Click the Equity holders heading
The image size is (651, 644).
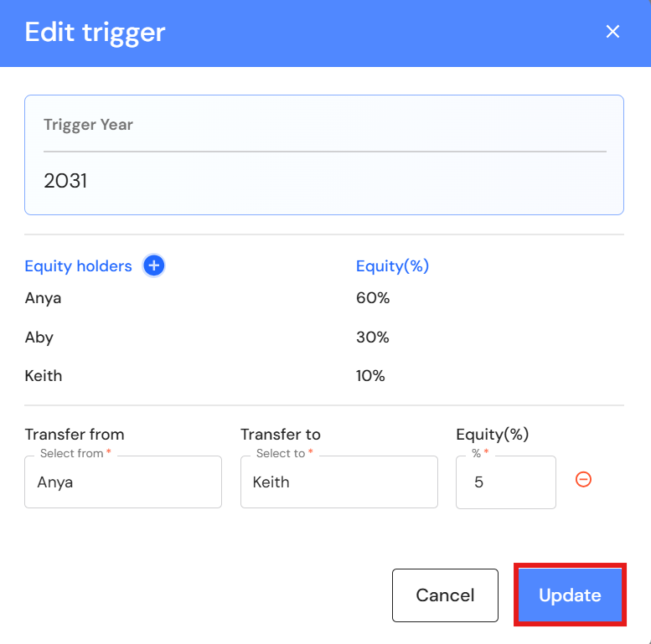[79, 266]
